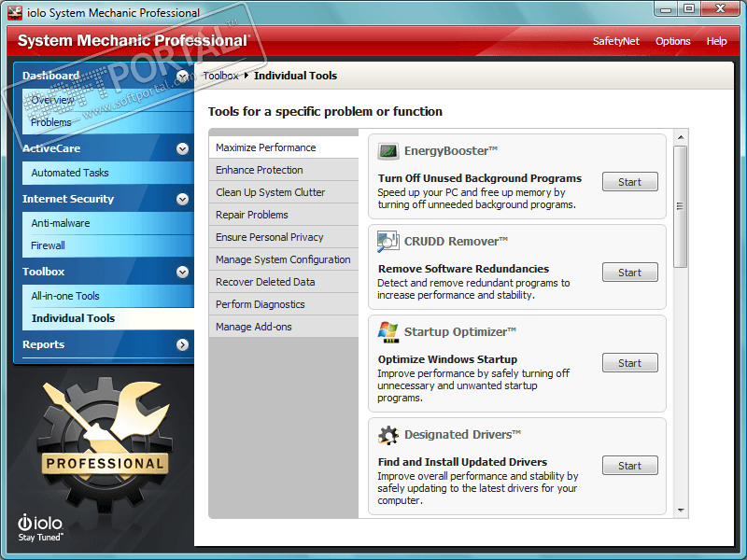Select All-in-one Tools in the Toolbox
Image resolution: width=747 pixels, height=560 pixels.
pos(108,296)
